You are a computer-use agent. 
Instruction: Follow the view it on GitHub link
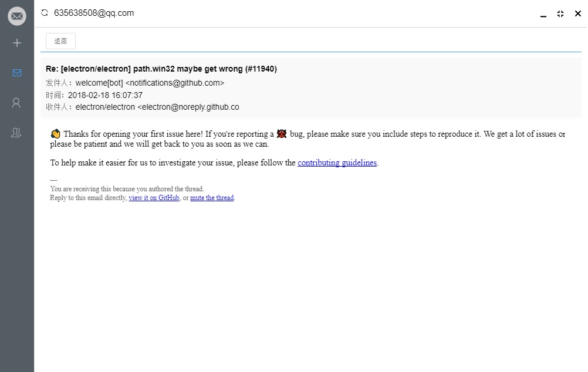[x=154, y=198]
